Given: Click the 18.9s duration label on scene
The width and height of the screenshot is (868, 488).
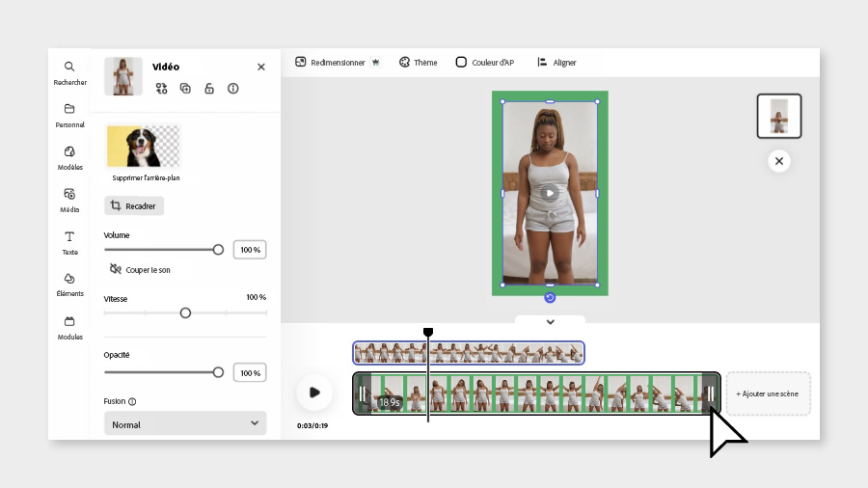Looking at the screenshot, I should (x=390, y=402).
